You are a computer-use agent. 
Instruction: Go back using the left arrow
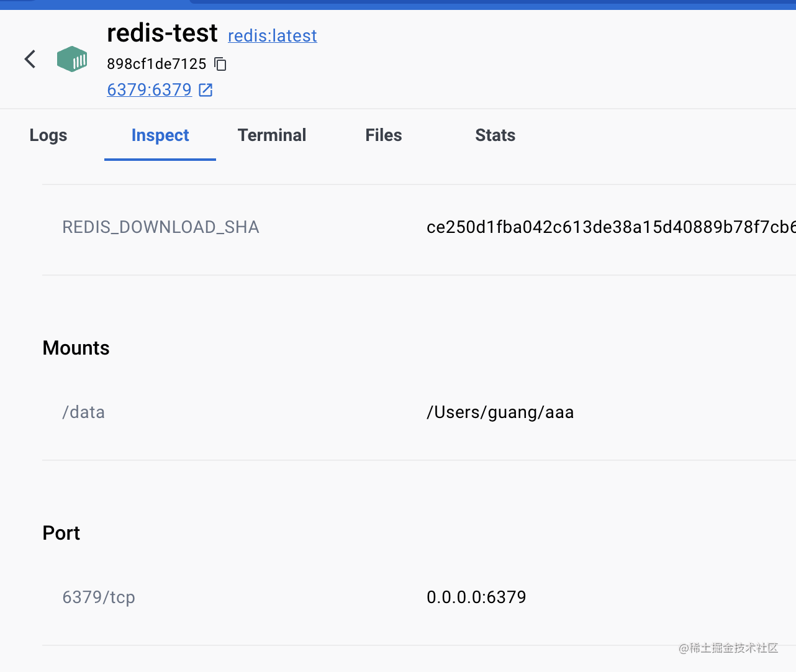coord(30,59)
